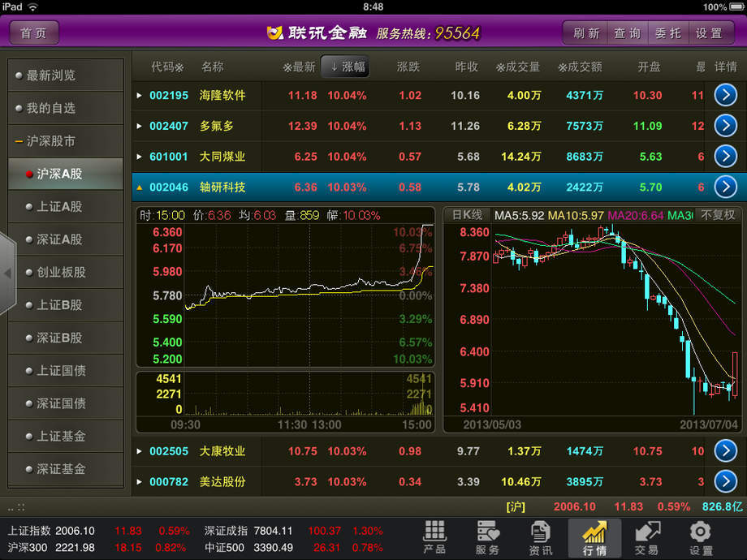The width and height of the screenshot is (747, 560).
Task: Open the 服务 services icon
Action: (x=487, y=537)
